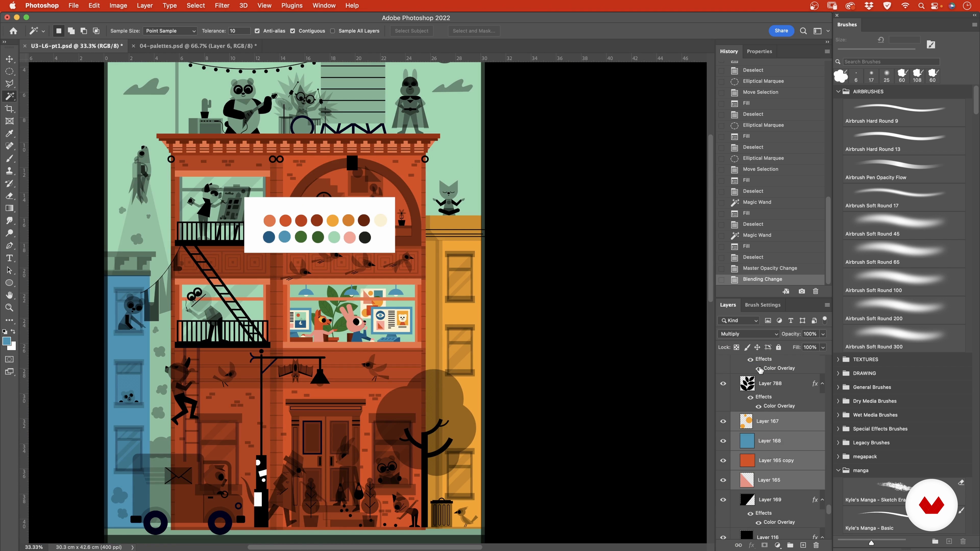Select the Horizontal Type tool

pos(9,258)
